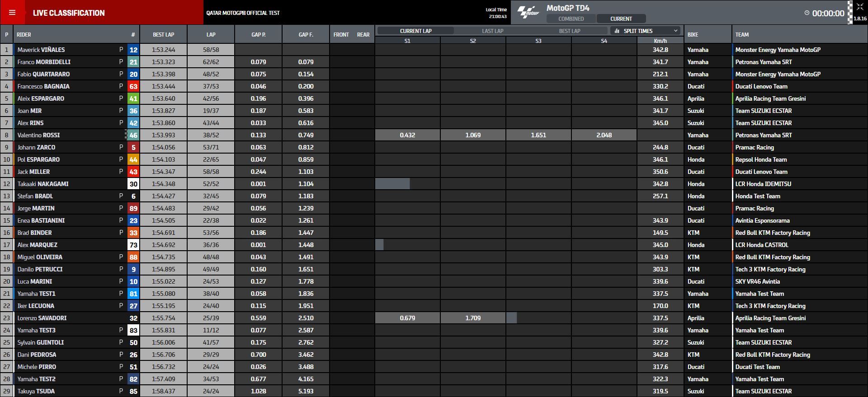Click the Best Lap column header

(163, 34)
